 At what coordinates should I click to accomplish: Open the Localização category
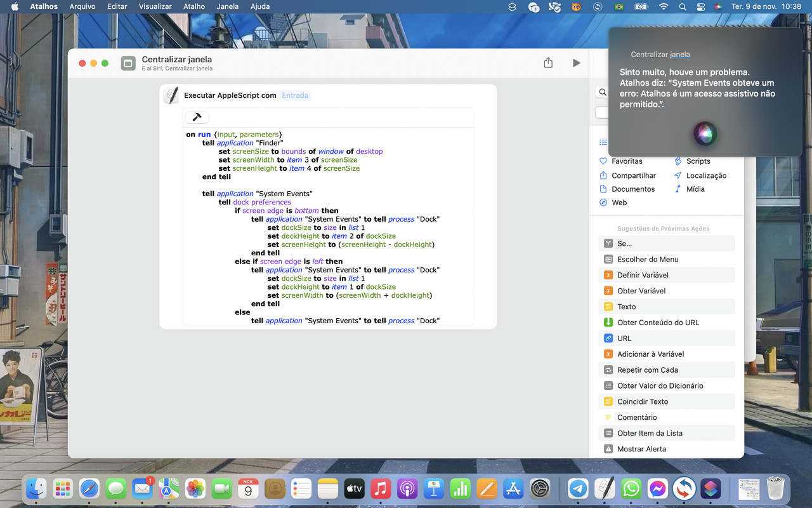click(x=700, y=175)
